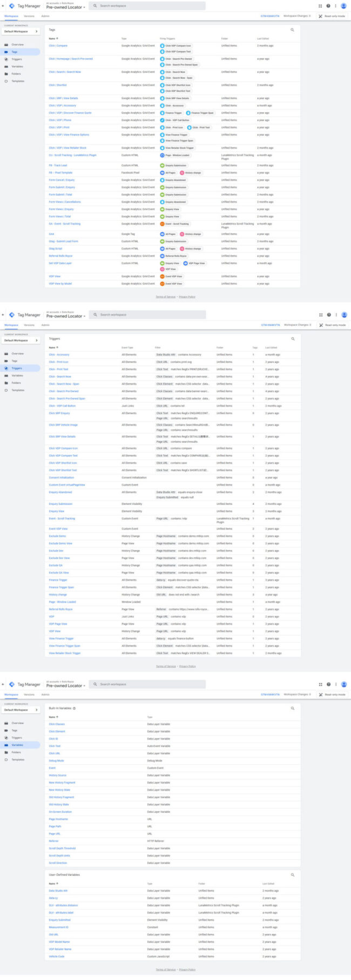Open 'Scroll Depth Threshold' built-in variable
351x980 pixels.
pos(62,848)
